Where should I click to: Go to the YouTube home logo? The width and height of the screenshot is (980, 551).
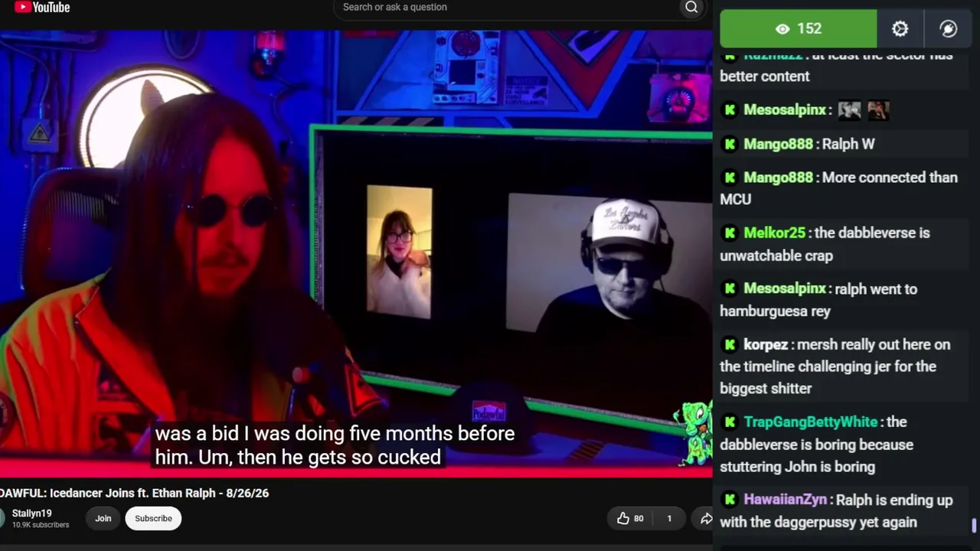[42, 8]
